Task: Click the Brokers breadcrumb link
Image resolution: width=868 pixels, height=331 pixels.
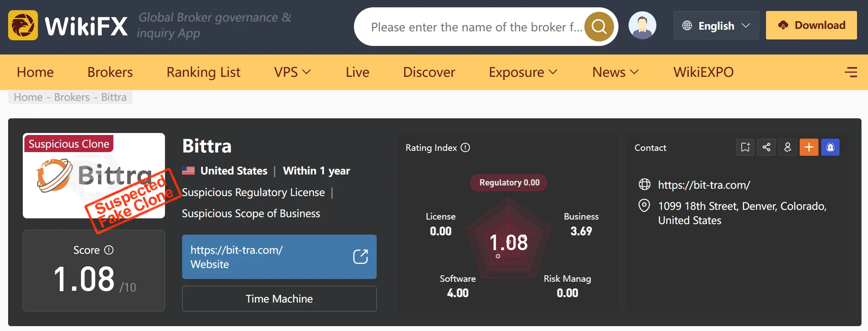Action: (x=72, y=97)
